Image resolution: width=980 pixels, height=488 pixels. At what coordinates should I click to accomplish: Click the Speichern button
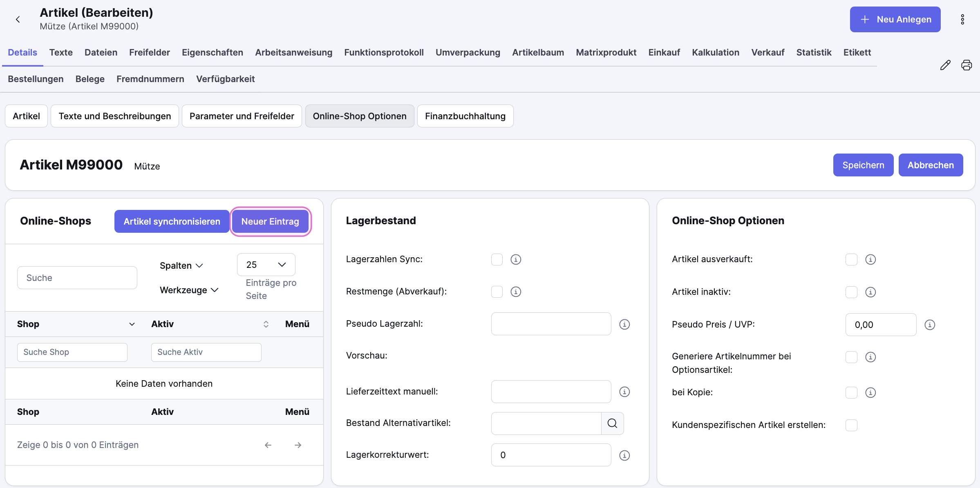pos(863,165)
